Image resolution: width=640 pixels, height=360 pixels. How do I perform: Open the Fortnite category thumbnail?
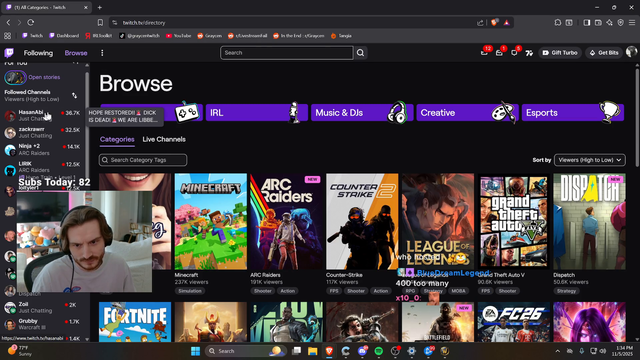coord(135,322)
